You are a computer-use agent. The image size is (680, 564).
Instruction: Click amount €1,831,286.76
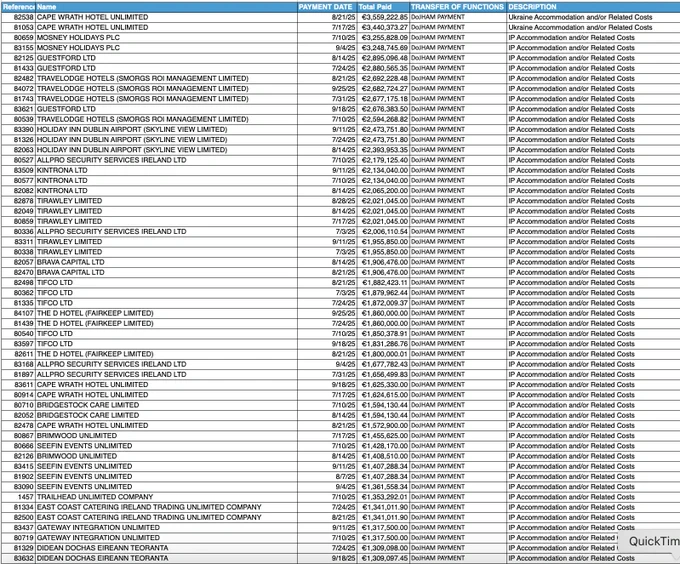385,344
